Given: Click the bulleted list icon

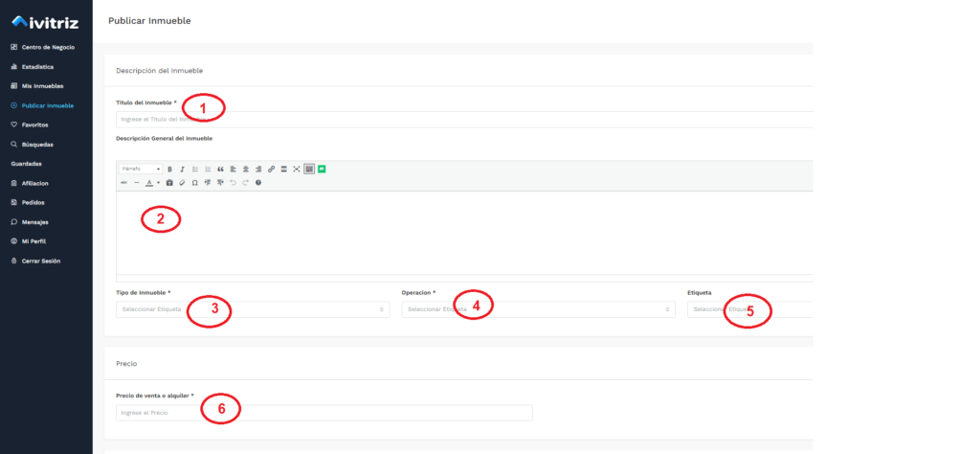Looking at the screenshot, I should [195, 169].
